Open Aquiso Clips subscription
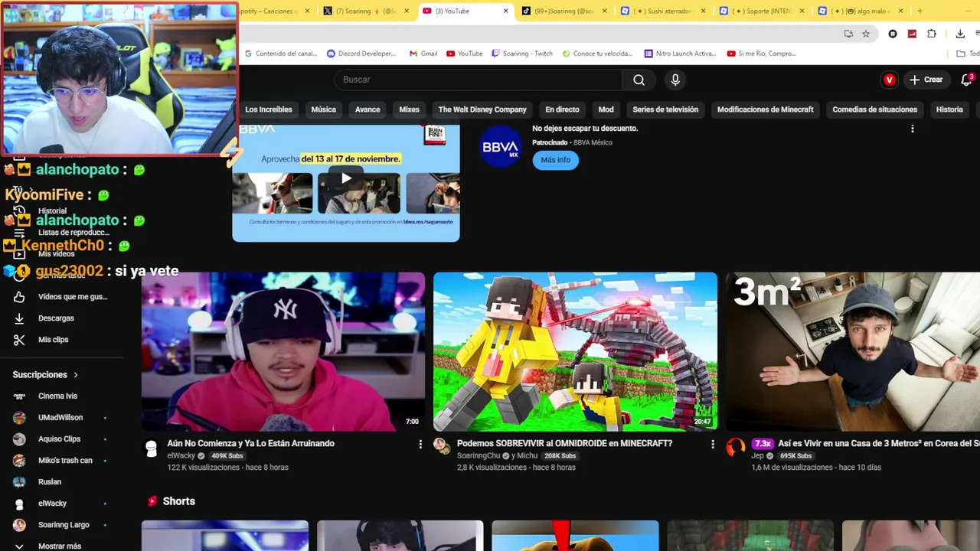This screenshot has height=551, width=980. [x=59, y=439]
